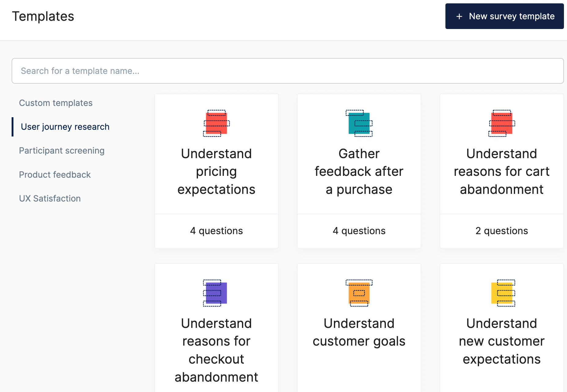Click '2 questions' under cart abandonment
The height and width of the screenshot is (392, 567).
(502, 231)
